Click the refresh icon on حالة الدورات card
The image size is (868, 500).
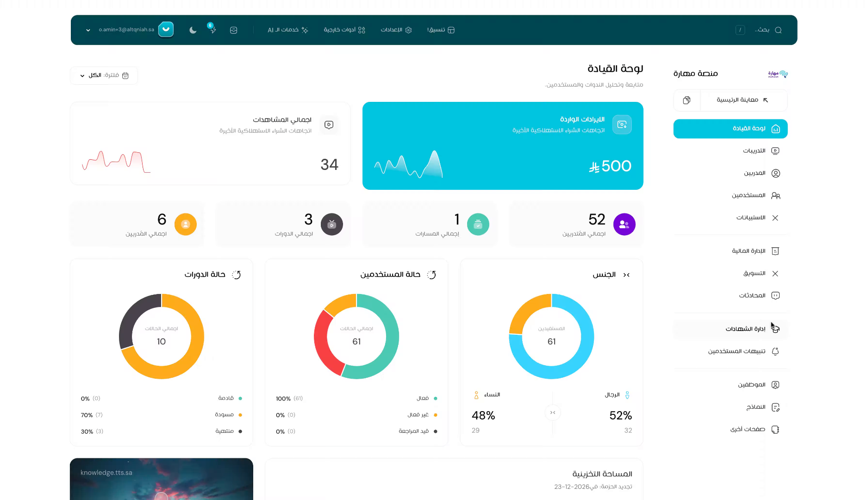point(237,275)
